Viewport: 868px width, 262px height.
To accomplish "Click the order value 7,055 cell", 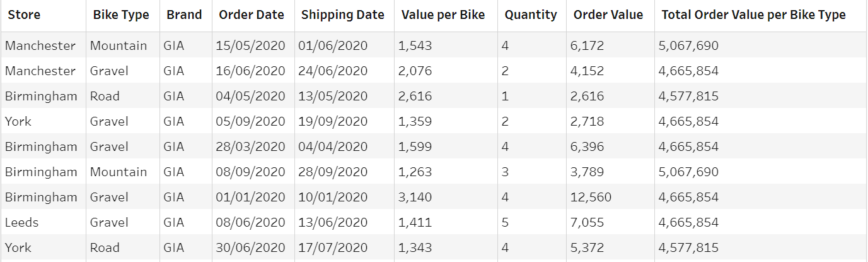I will 587,222.
